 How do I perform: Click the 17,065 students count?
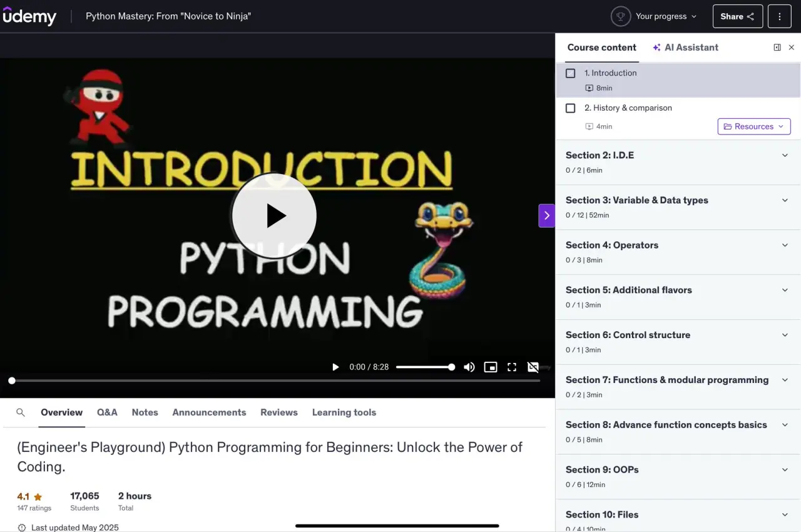tap(84, 496)
